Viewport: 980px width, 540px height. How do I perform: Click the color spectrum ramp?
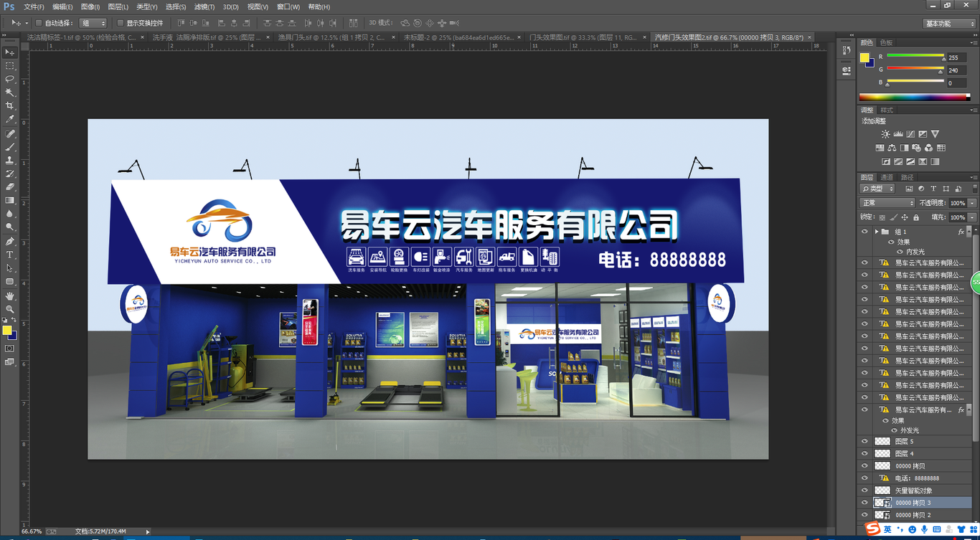tap(914, 98)
